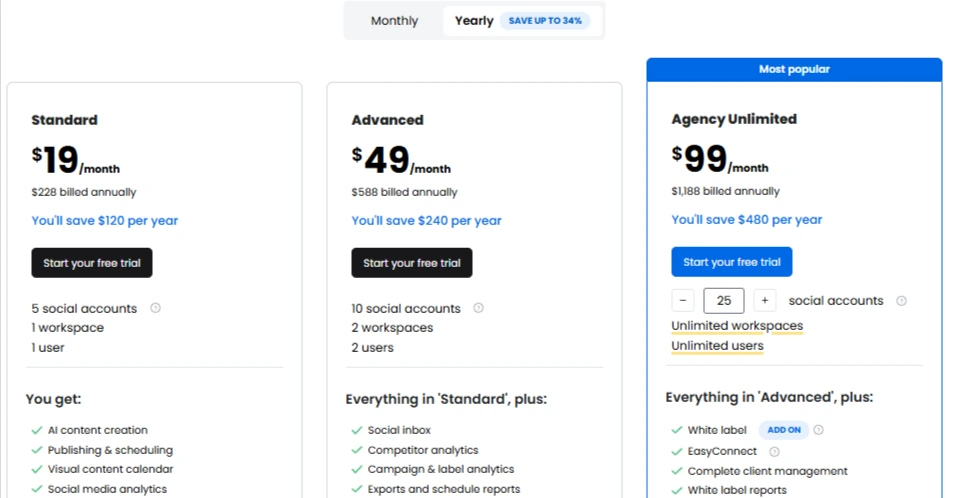Increase social accounts with plus button
Viewport: 958px width, 498px height.
coord(764,301)
